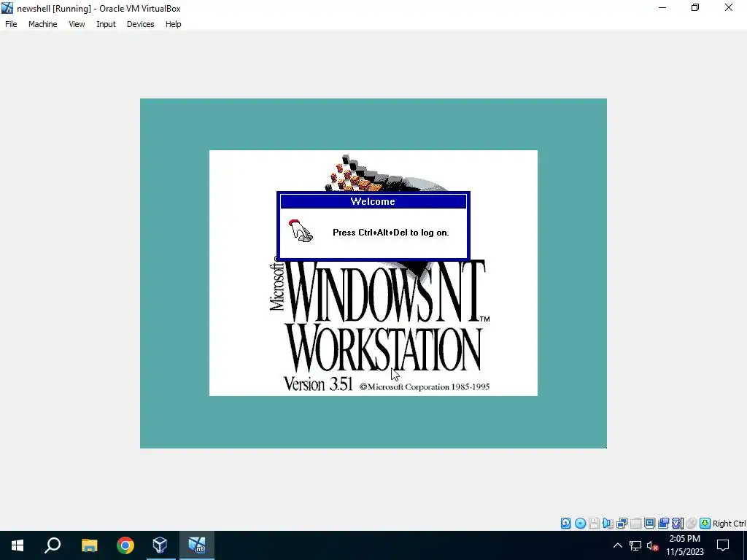Open File Explorer from the taskbar
The image size is (747, 560).
point(89,545)
